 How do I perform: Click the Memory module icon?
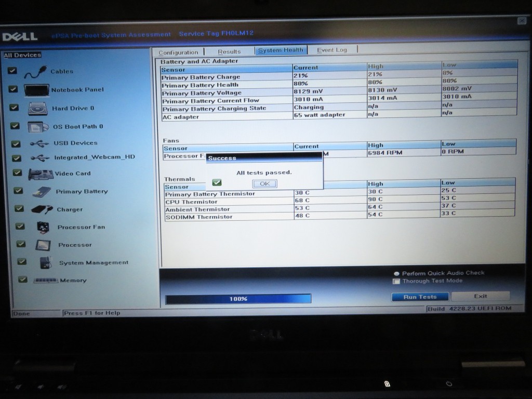click(x=46, y=281)
